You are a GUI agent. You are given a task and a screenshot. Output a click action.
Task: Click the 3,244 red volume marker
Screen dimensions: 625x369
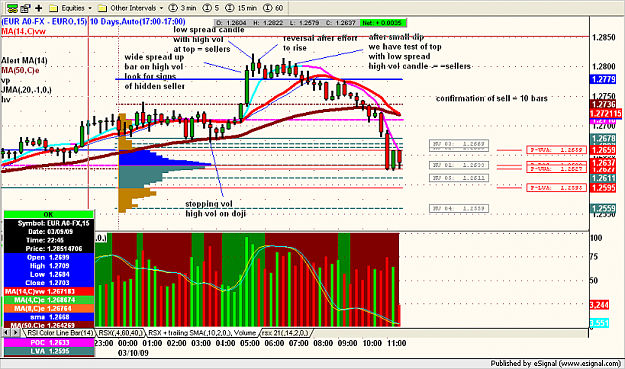[x=599, y=305]
